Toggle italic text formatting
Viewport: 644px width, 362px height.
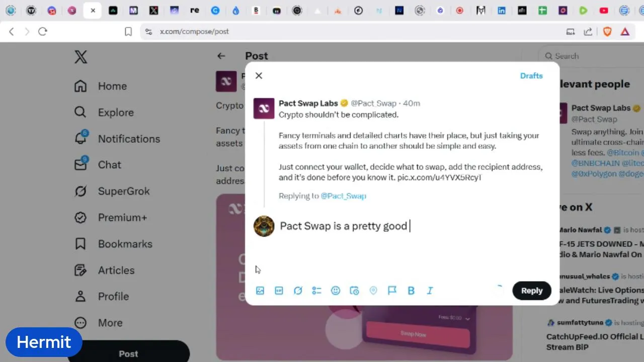(x=430, y=291)
